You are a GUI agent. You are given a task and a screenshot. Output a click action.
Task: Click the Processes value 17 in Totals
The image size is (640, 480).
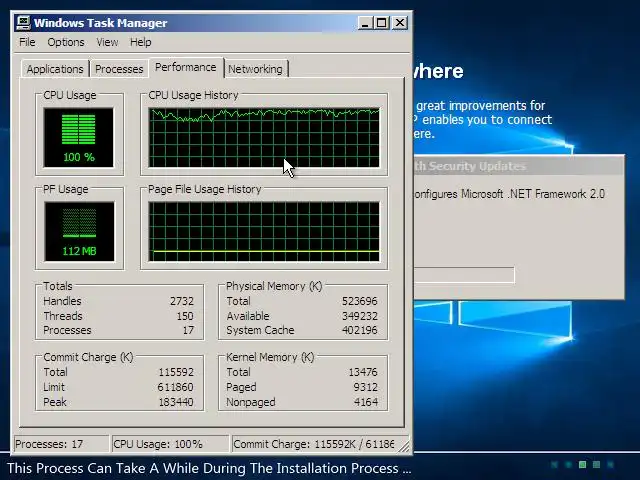coord(188,330)
